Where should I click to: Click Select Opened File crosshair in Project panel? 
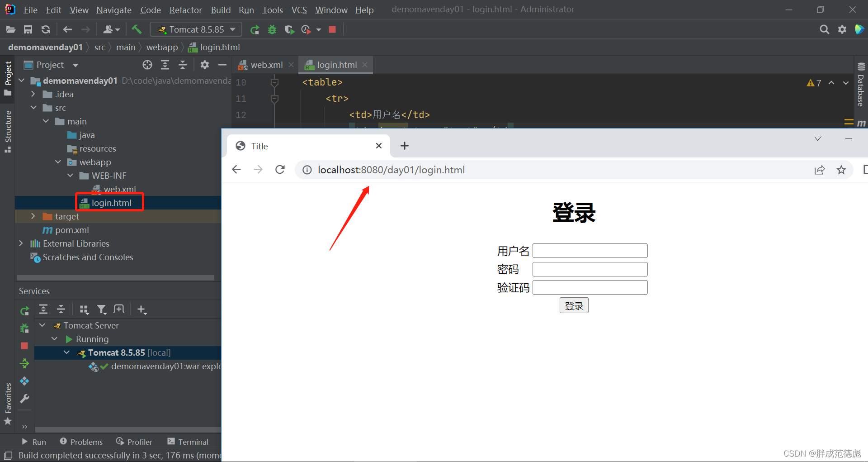[x=147, y=65]
